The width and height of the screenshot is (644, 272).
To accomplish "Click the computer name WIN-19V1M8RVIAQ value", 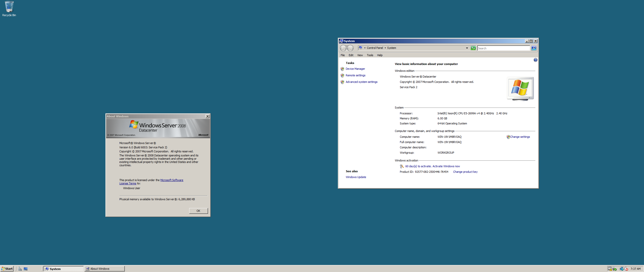I will (x=449, y=137).
